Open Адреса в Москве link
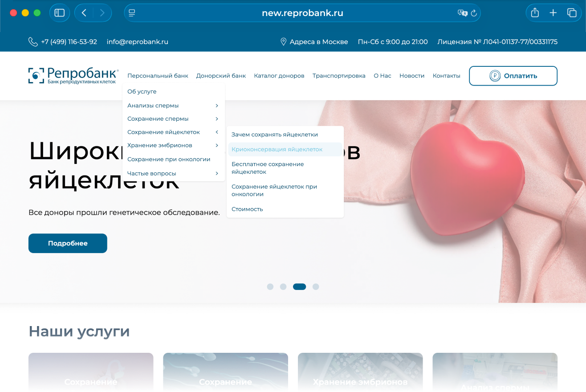 (x=319, y=42)
